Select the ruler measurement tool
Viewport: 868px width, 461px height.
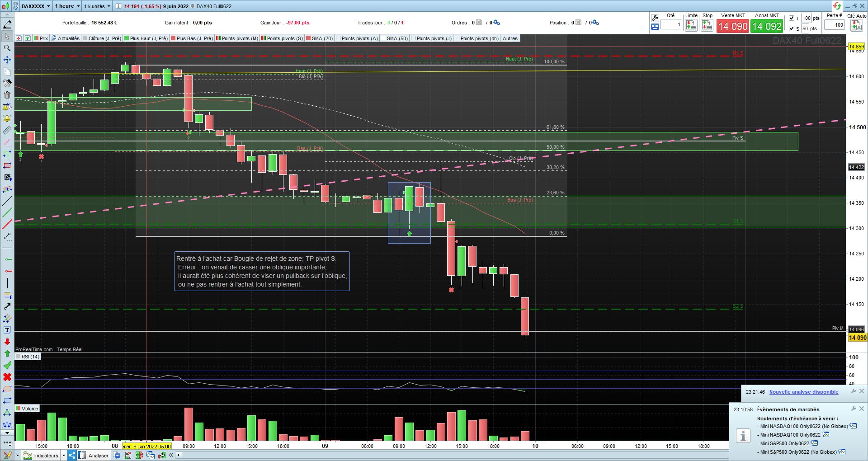point(7,130)
